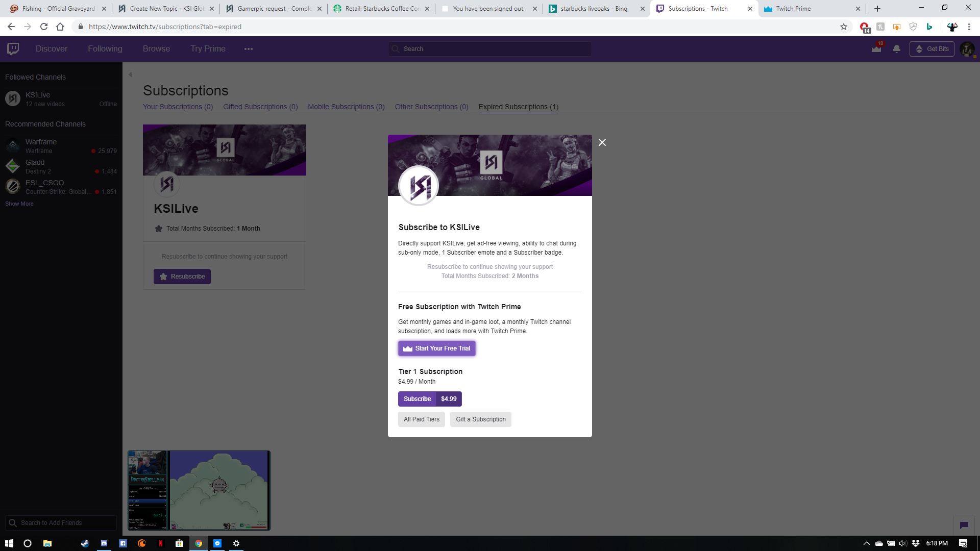Open the user profile avatar menu
This screenshot has height=551, width=980.
967,49
